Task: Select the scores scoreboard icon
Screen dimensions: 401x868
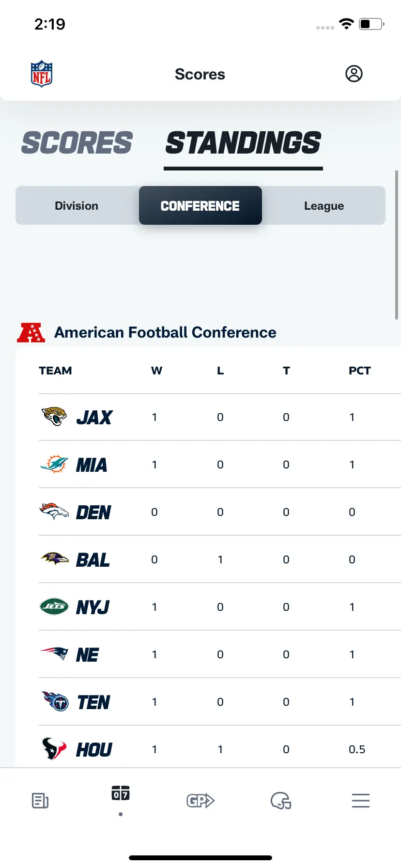Action: pyautogui.click(x=121, y=793)
